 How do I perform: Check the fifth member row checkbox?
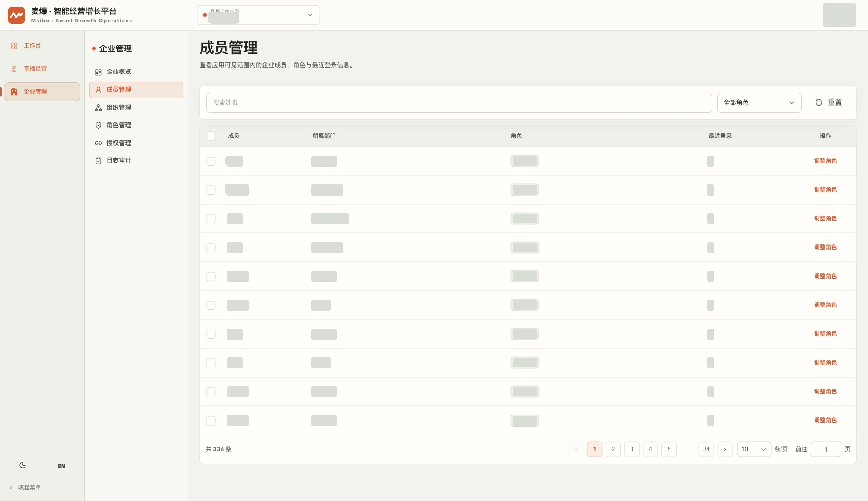(x=211, y=277)
